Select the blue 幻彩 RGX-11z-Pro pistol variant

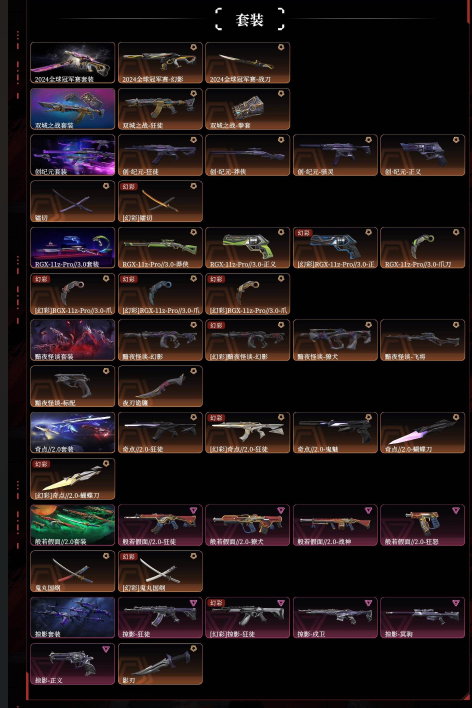point(335,248)
